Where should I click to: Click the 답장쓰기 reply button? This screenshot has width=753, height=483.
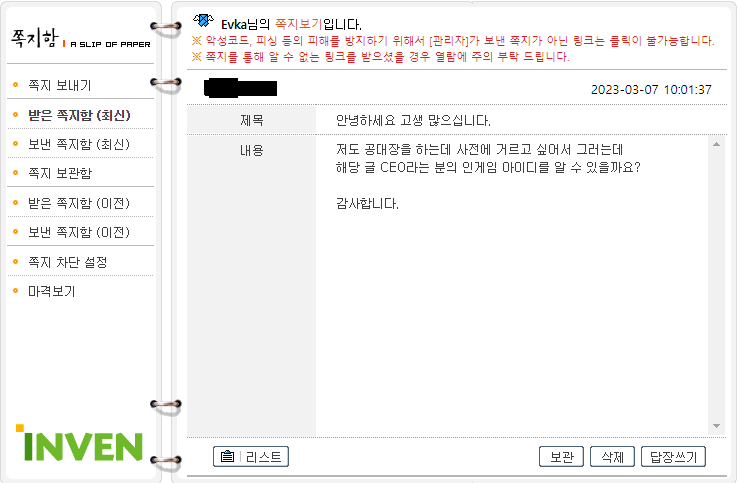[673, 457]
